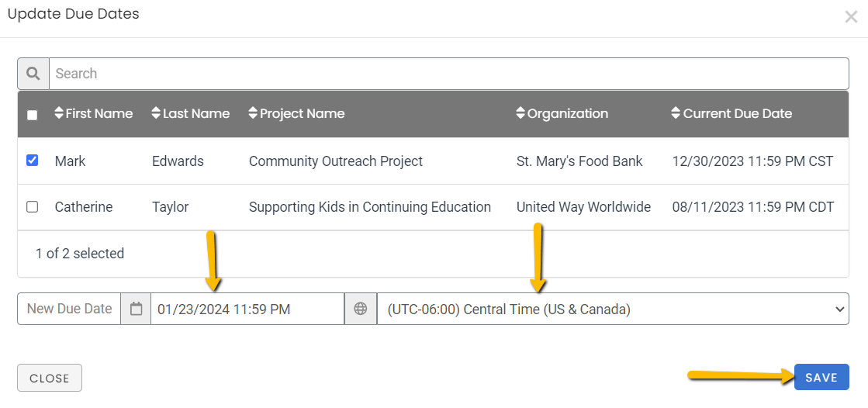Click the St. Mary's Food Bank cell
The width and height of the screenshot is (868, 408).
pos(579,161)
